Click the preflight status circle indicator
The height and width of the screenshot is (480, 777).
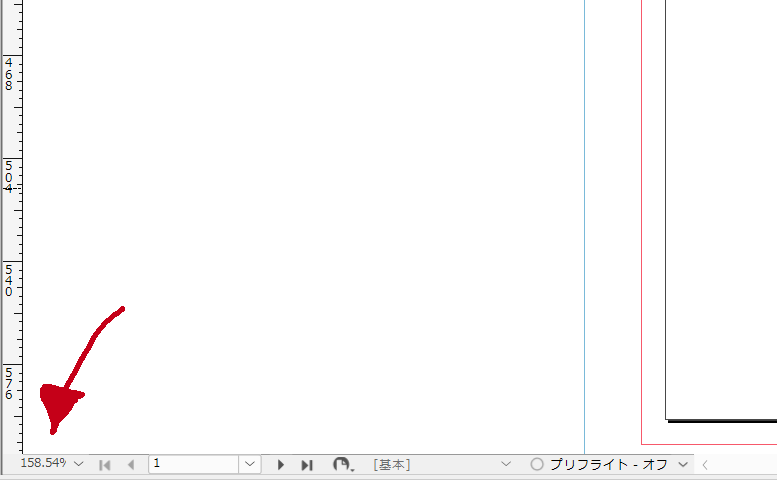point(537,464)
